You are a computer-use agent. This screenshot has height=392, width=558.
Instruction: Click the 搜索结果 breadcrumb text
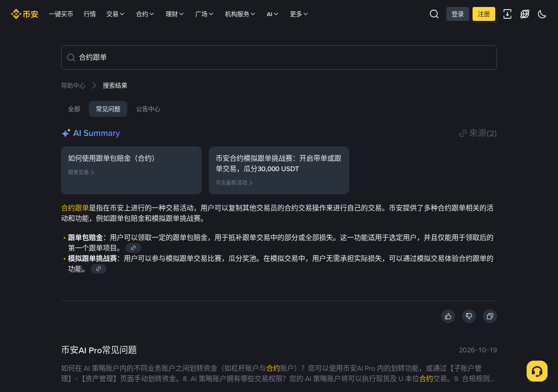coord(115,85)
